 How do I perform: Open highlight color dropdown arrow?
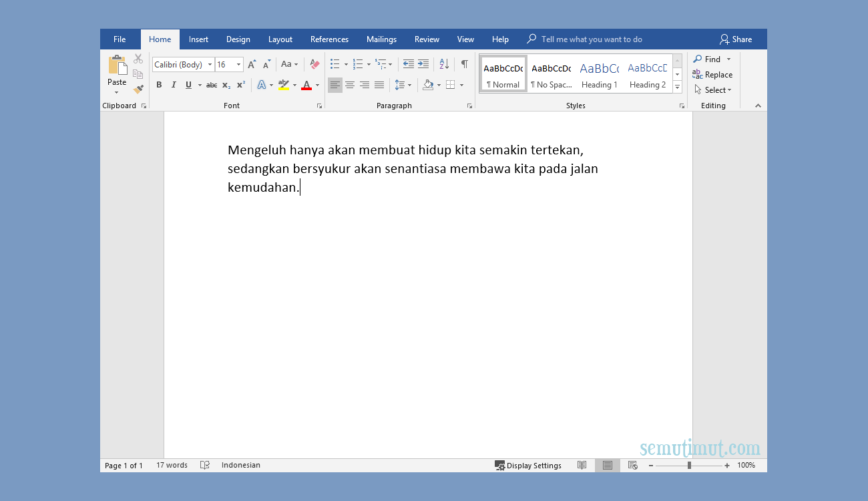pyautogui.click(x=294, y=86)
